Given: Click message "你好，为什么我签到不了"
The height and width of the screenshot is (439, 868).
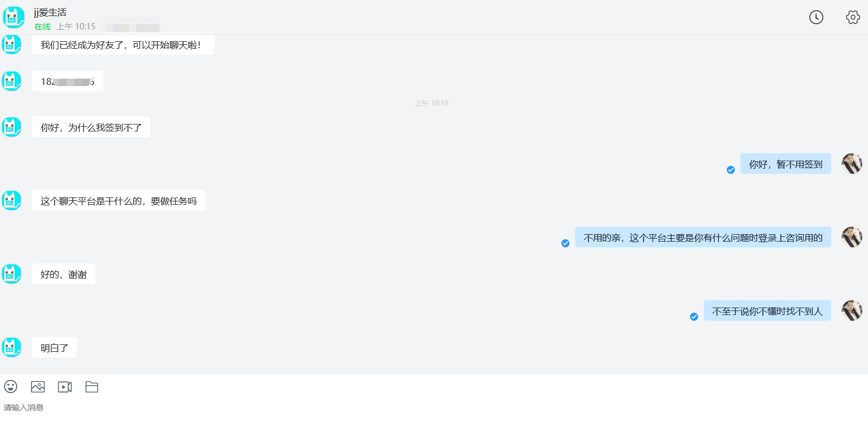Looking at the screenshot, I should coord(91,127).
